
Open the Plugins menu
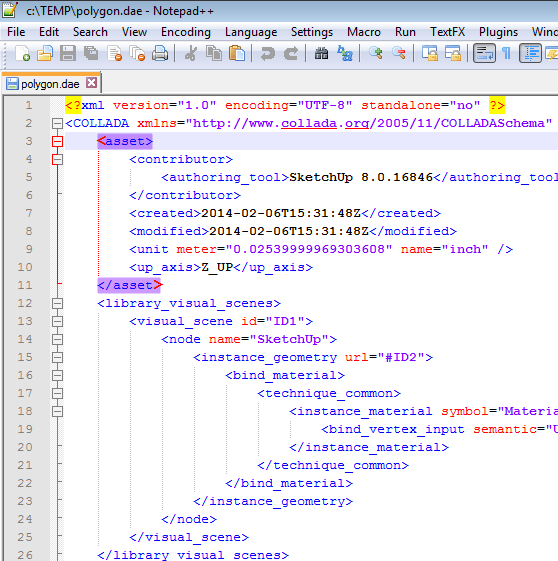[x=498, y=32]
